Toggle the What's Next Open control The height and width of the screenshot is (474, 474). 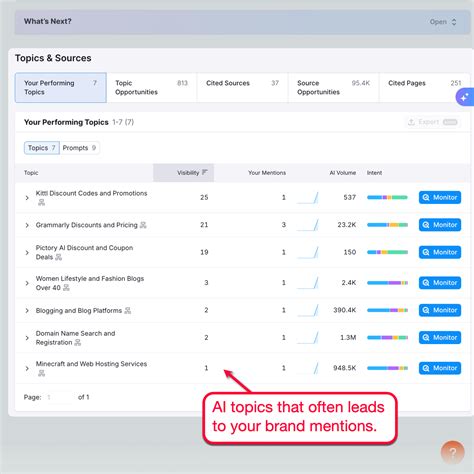point(443,22)
